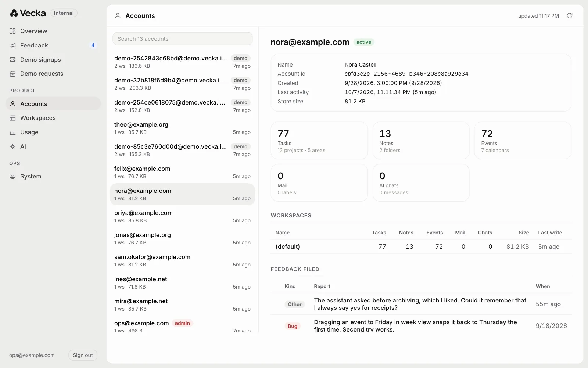Click the Accounts person icon in sidebar
Image resolution: width=588 pixels, height=368 pixels.
pos(12,104)
